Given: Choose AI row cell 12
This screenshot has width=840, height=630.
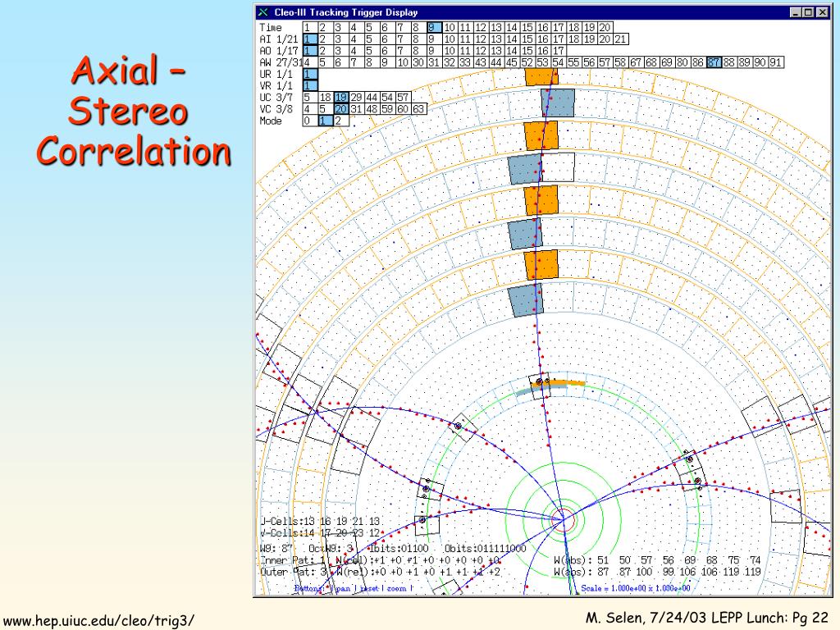Looking at the screenshot, I should pyautogui.click(x=481, y=39).
